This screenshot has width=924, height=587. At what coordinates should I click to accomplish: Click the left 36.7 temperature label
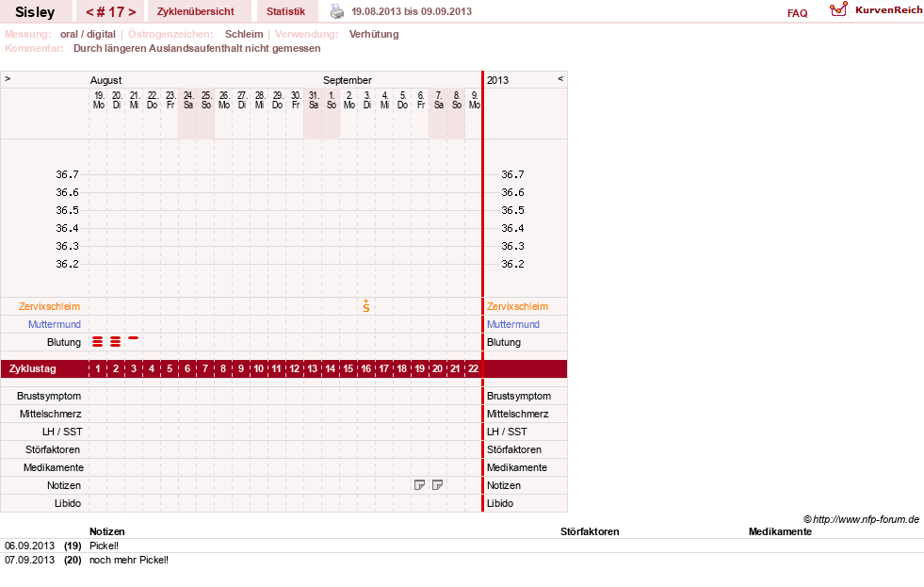67,174
